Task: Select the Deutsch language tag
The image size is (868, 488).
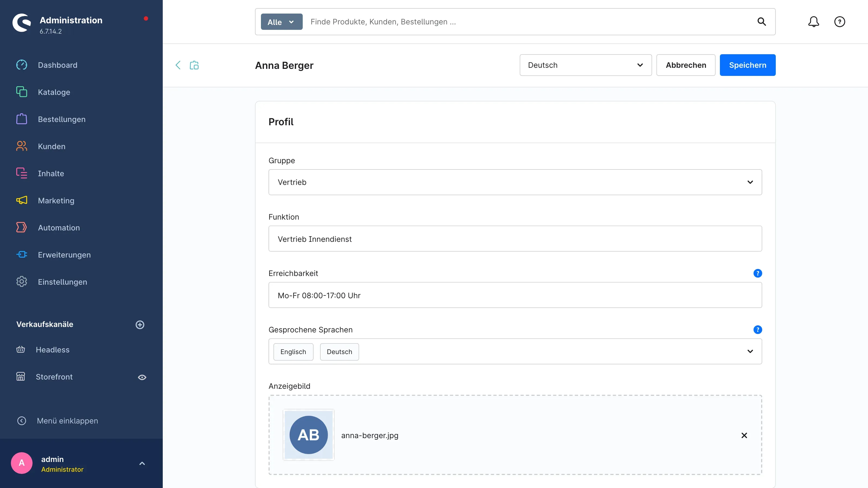Action: pos(339,352)
